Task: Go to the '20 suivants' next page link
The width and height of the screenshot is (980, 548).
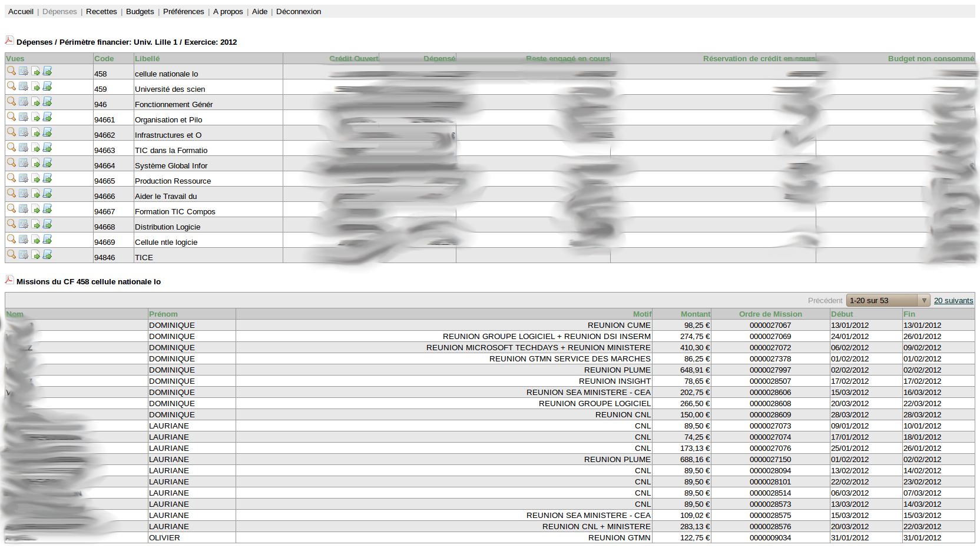Action: pyautogui.click(x=953, y=301)
